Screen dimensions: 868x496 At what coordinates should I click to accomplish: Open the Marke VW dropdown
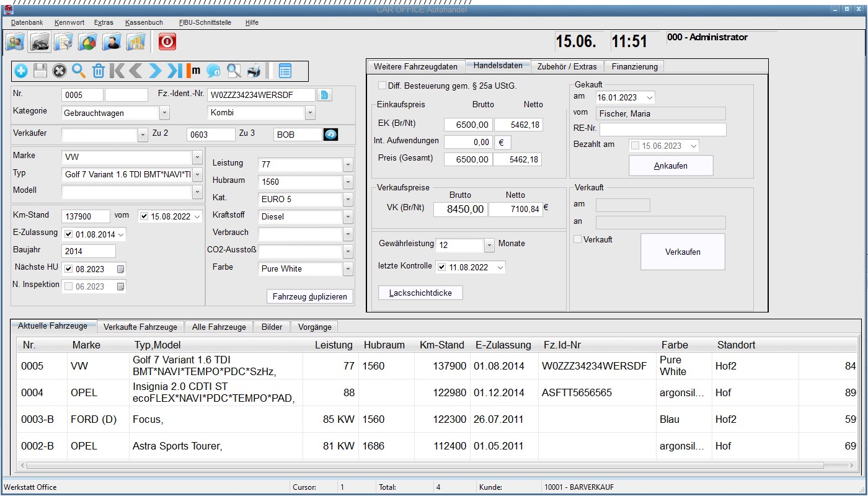pos(198,157)
